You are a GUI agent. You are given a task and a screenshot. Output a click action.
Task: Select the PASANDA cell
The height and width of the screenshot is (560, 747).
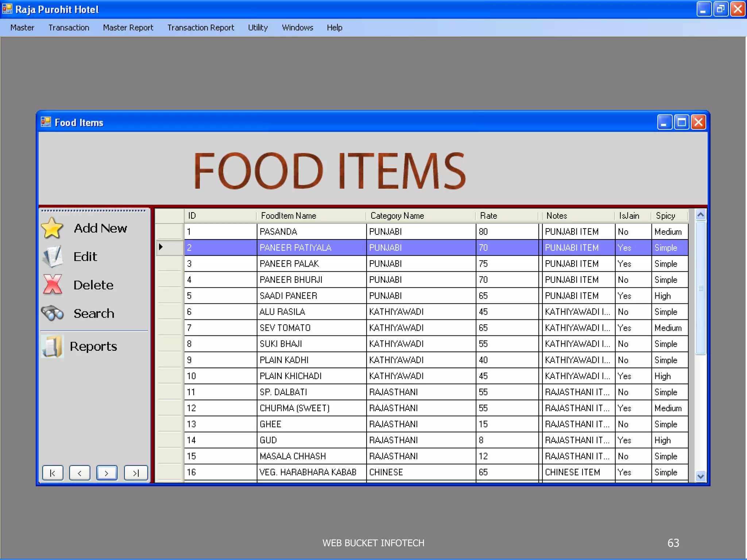(311, 232)
